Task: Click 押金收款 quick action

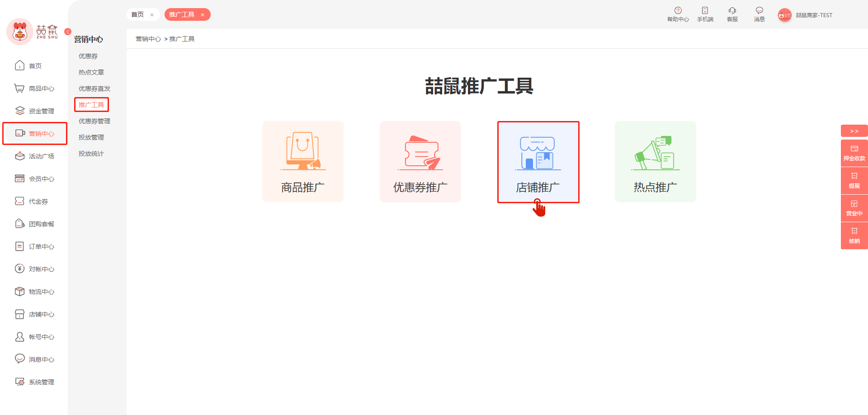Action: point(854,154)
